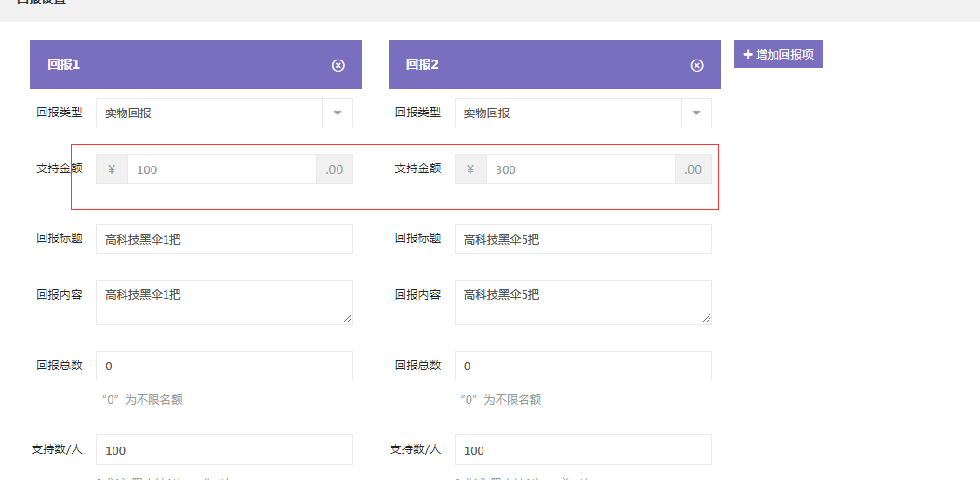
Task: Remove 回报1 with its circled X icon
Action: [x=338, y=65]
